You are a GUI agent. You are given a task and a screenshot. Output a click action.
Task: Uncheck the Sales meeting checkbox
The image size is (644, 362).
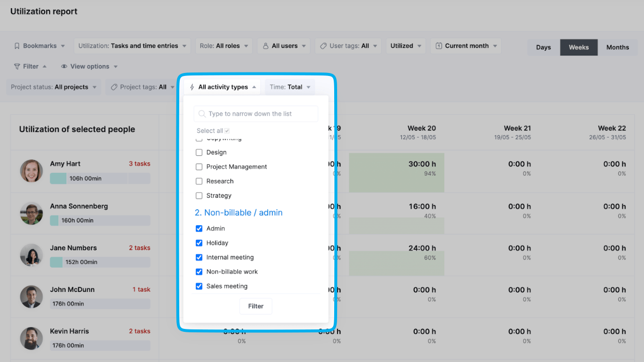pyautogui.click(x=199, y=286)
